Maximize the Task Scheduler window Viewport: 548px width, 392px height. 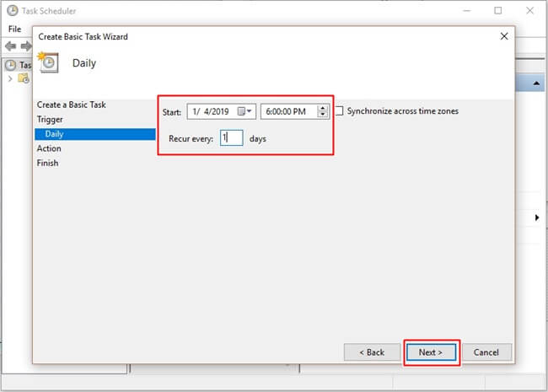(498, 11)
